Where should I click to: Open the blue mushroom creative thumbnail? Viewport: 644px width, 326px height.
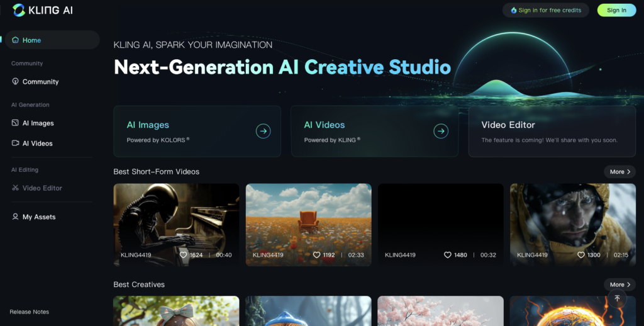pyautogui.click(x=308, y=311)
